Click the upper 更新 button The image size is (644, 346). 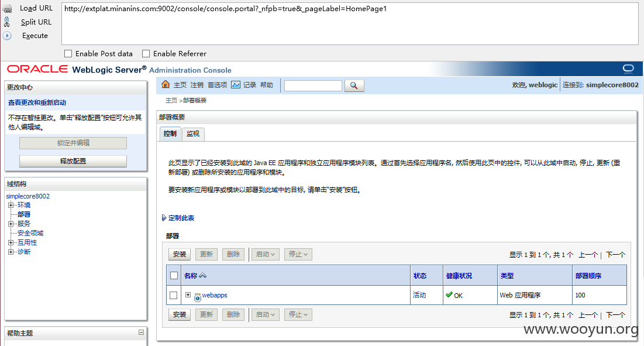pyautogui.click(x=206, y=254)
